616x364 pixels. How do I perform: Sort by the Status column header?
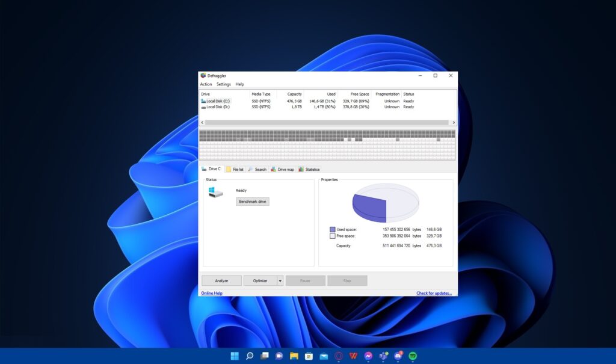(x=408, y=94)
